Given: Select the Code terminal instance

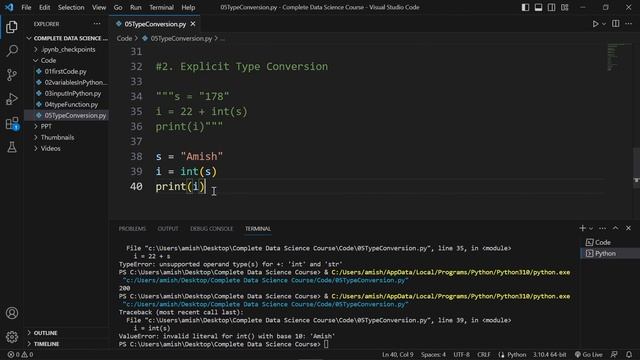Looking at the screenshot, I should click(610, 242).
